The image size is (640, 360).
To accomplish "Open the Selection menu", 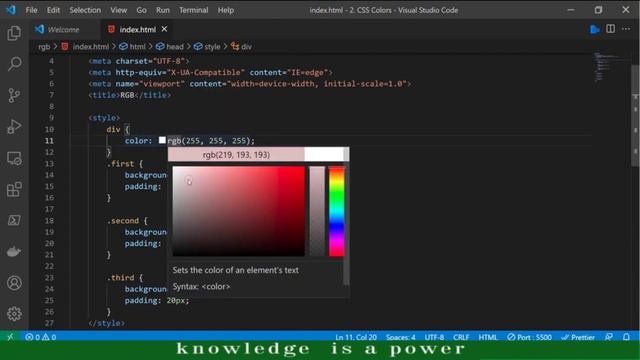I will tap(85, 10).
